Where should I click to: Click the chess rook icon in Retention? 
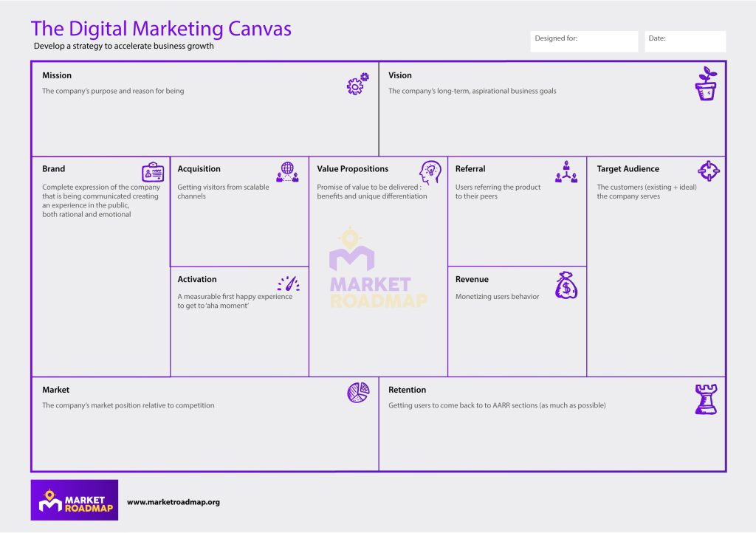point(706,399)
